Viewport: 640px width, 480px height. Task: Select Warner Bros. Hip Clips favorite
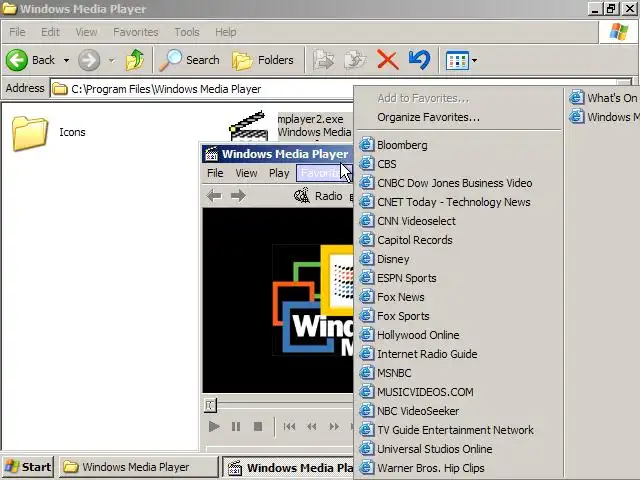[459, 468]
